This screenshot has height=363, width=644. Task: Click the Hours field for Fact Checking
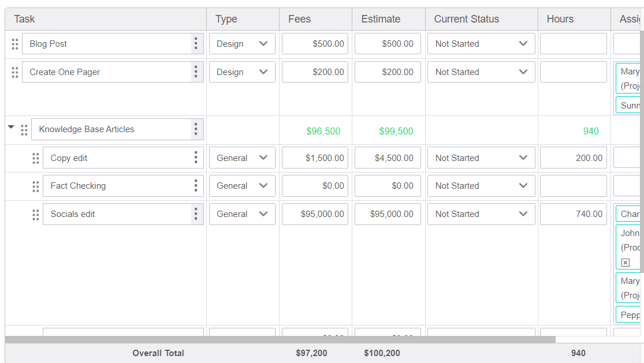pos(573,185)
